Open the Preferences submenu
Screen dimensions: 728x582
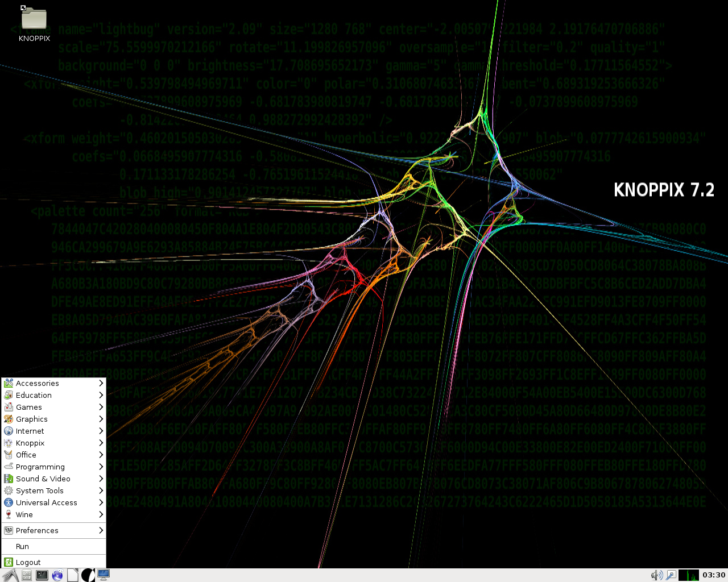(53, 530)
